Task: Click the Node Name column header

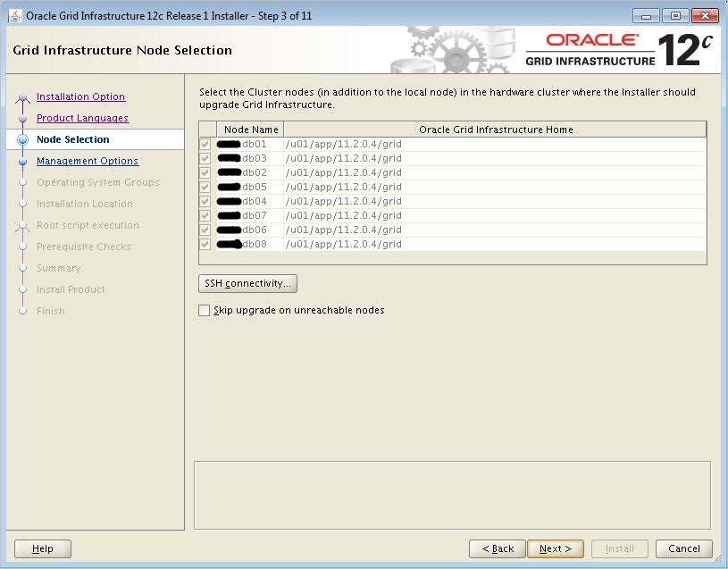Action: coord(250,129)
